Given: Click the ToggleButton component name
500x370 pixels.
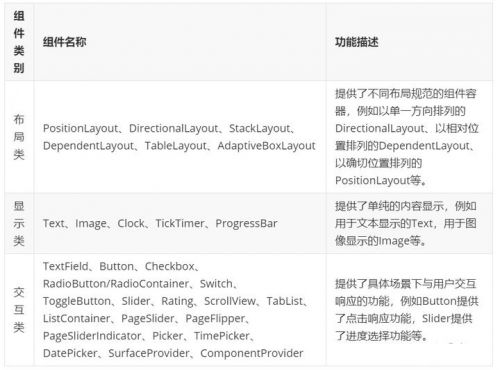Looking at the screenshot, I should (77, 301).
